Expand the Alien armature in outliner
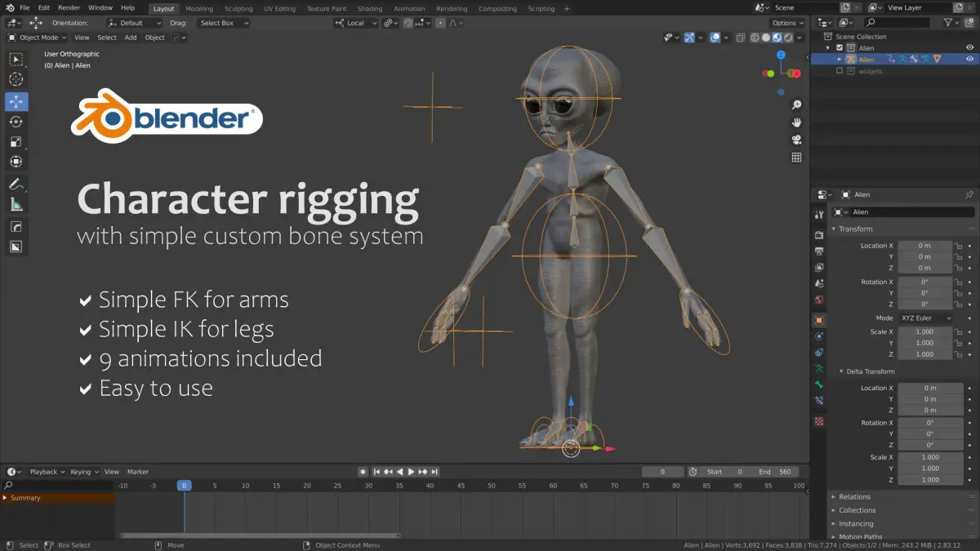Viewport: 980px width, 551px height. (840, 60)
